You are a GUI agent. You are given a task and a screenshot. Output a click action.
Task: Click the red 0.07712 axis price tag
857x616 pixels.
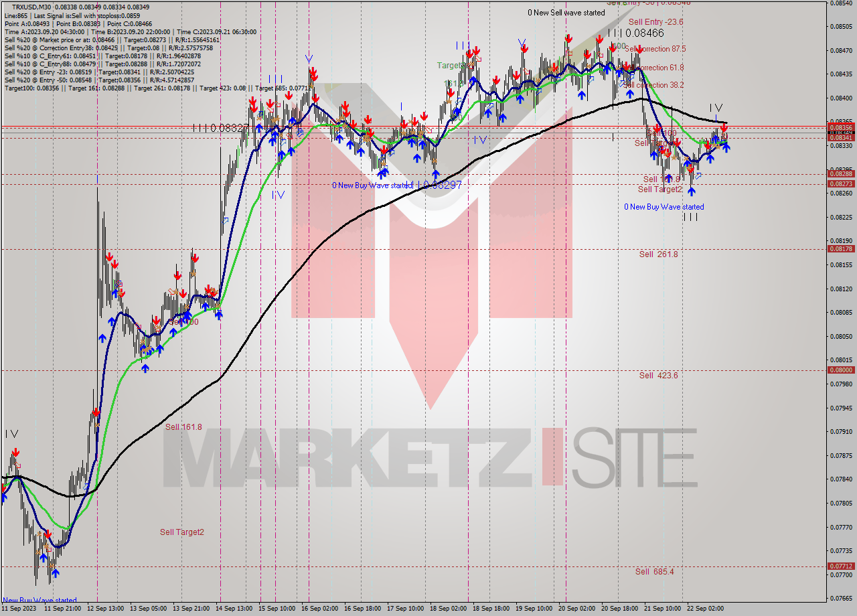841,566
